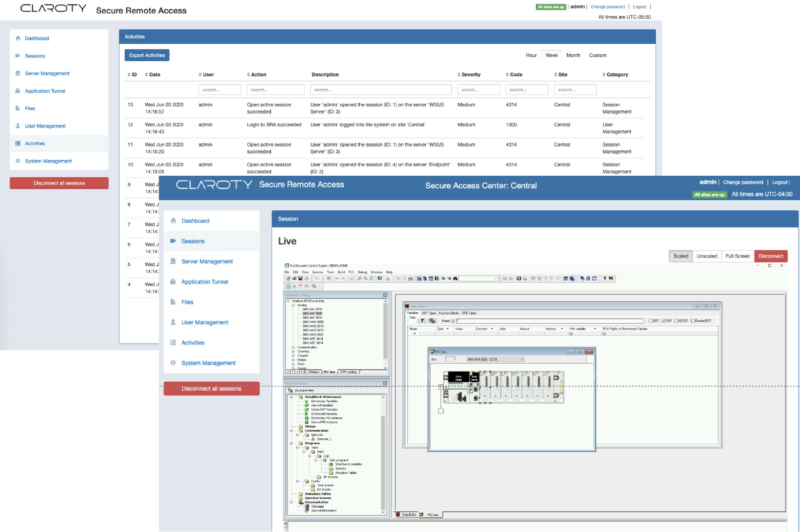The image size is (800, 532).
Task: Select the Custom time range in Activities
Action: 597,55
